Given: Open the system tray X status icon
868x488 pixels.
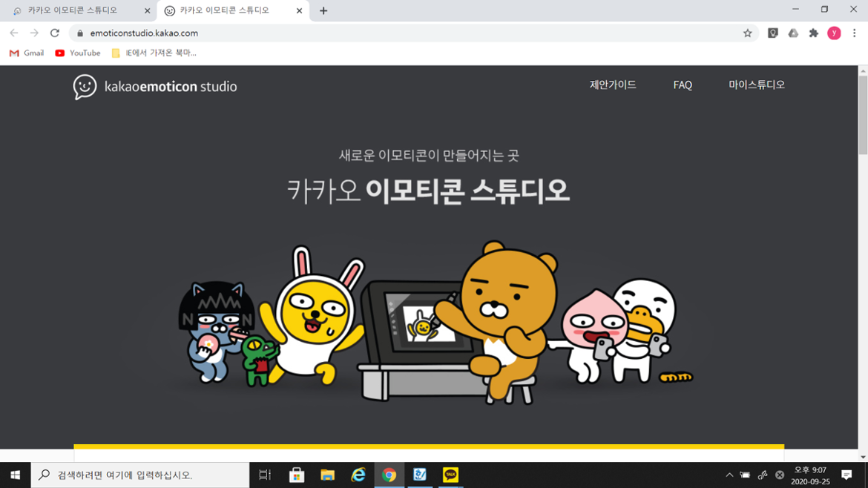Looking at the screenshot, I should [x=780, y=475].
